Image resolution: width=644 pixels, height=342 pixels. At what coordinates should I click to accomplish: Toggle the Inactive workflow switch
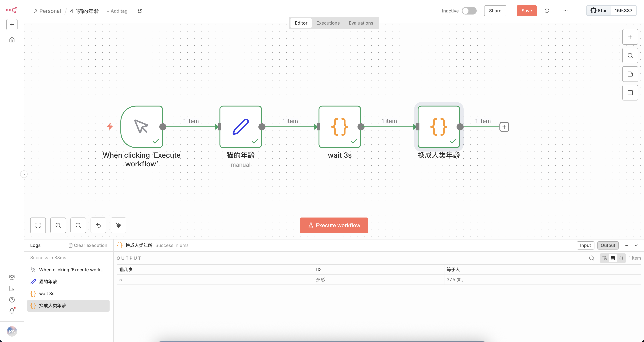coord(469,11)
